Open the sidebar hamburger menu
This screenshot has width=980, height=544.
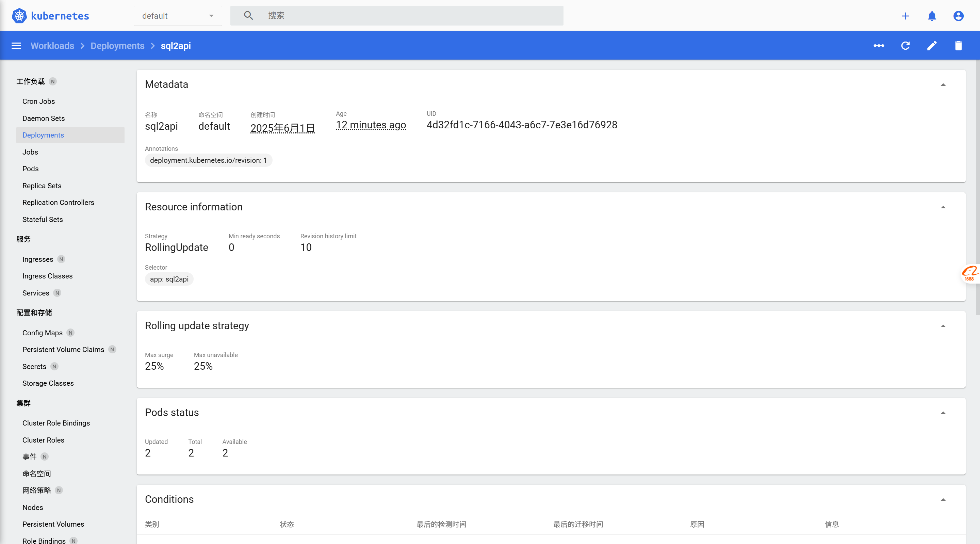click(16, 45)
